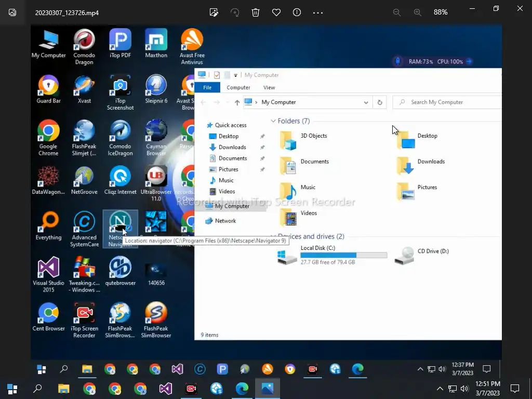
Task: Select the iTop Screen Recorder desktop icon
Action: (84, 320)
